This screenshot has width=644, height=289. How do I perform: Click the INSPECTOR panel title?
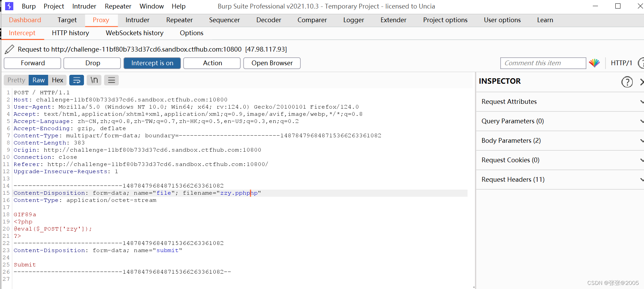point(500,81)
